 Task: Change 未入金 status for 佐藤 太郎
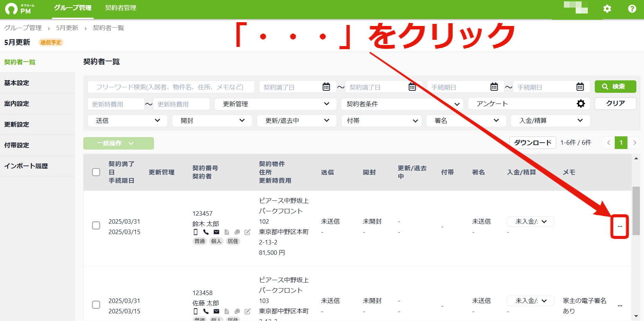(531, 301)
